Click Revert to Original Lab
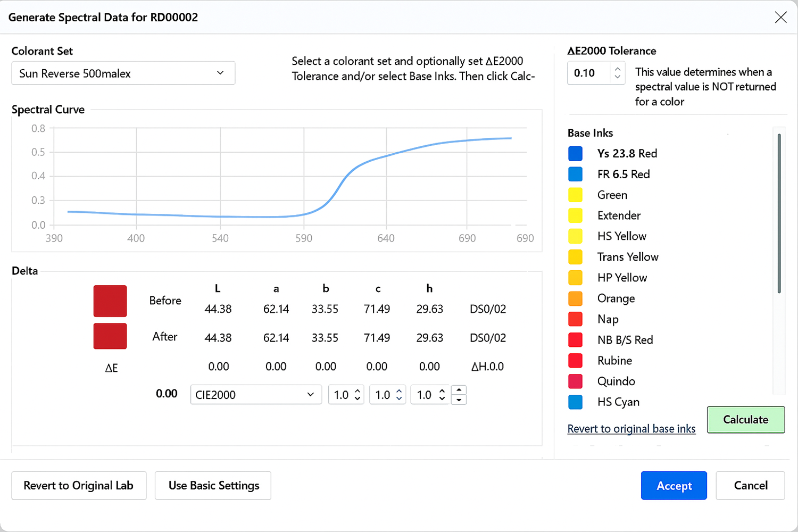Viewport: 798px width, 532px height. (x=79, y=486)
